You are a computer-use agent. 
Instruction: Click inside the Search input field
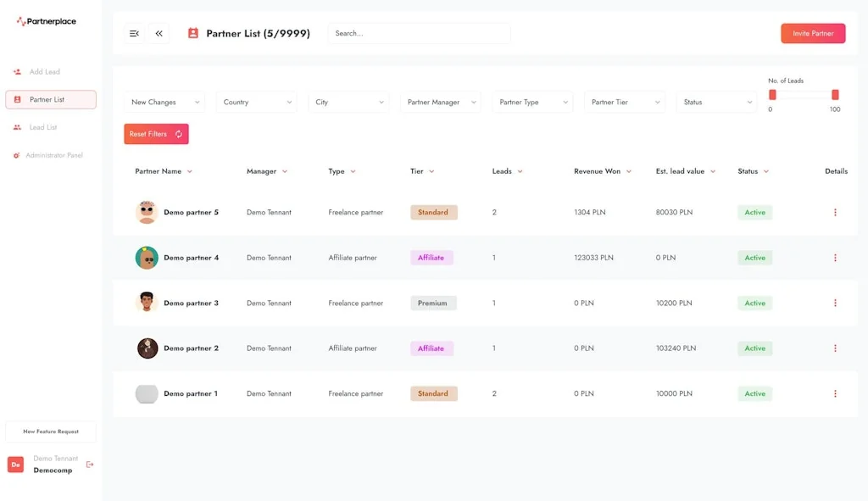point(418,33)
